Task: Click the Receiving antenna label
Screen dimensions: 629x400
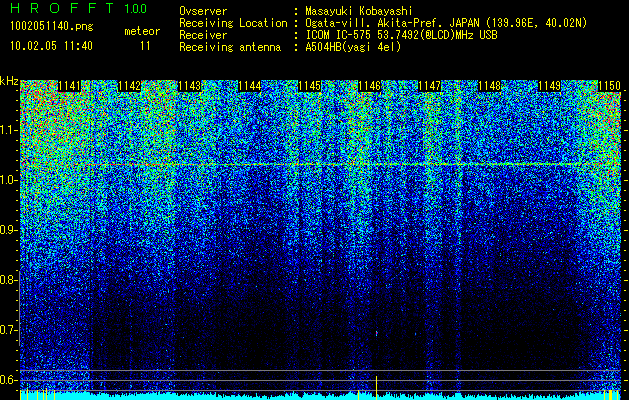Action: pyautogui.click(x=230, y=47)
